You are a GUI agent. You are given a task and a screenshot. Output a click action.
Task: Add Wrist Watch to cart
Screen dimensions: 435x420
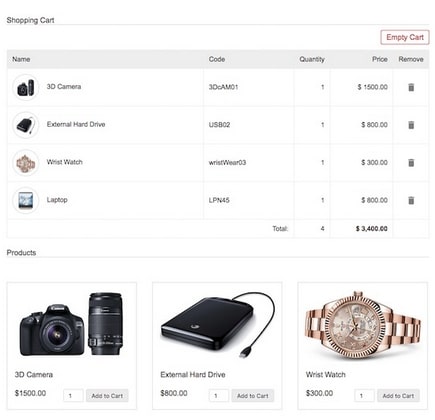click(x=398, y=396)
